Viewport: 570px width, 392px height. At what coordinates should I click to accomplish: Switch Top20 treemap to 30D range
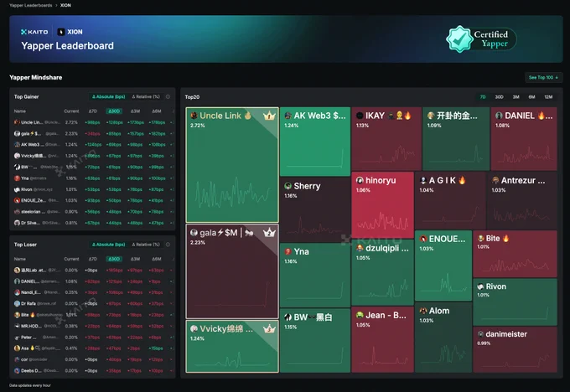(x=499, y=97)
